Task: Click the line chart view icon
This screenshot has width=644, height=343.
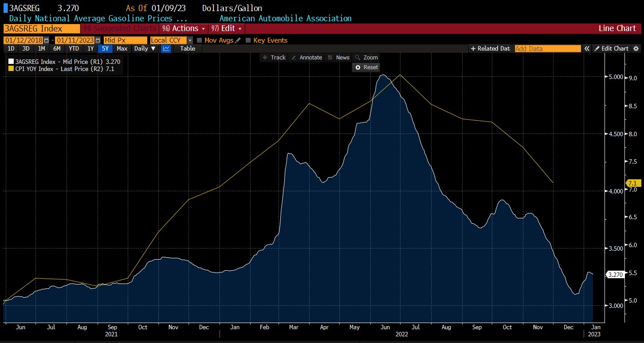Action: [166, 49]
